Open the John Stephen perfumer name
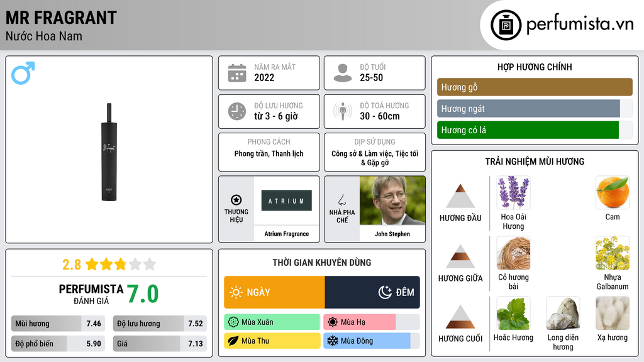 pyautogui.click(x=392, y=234)
